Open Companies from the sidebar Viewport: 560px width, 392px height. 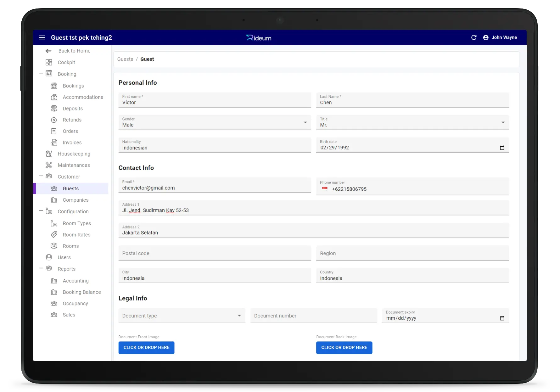coord(76,200)
